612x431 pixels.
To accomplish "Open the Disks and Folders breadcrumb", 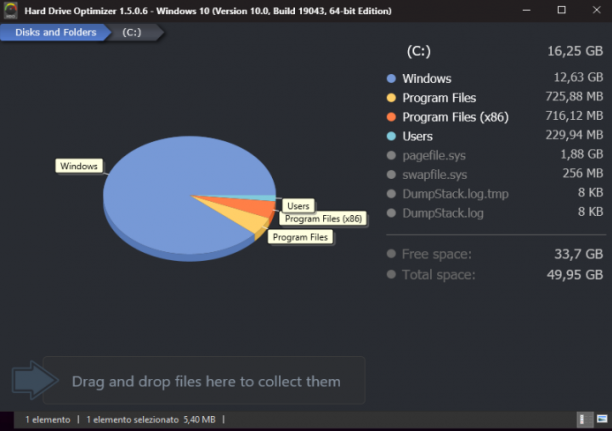I will point(55,32).
